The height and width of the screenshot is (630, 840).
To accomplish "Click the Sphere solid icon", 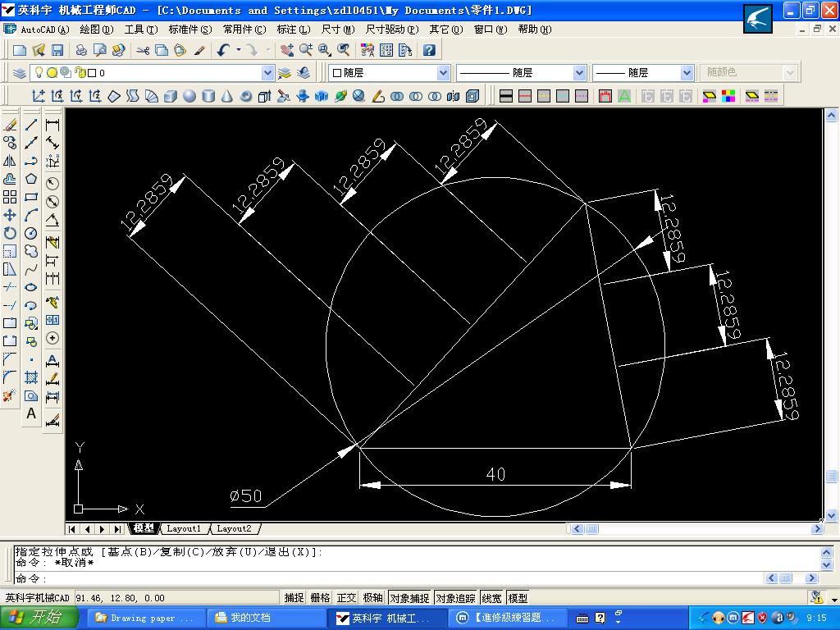I will click(189, 96).
